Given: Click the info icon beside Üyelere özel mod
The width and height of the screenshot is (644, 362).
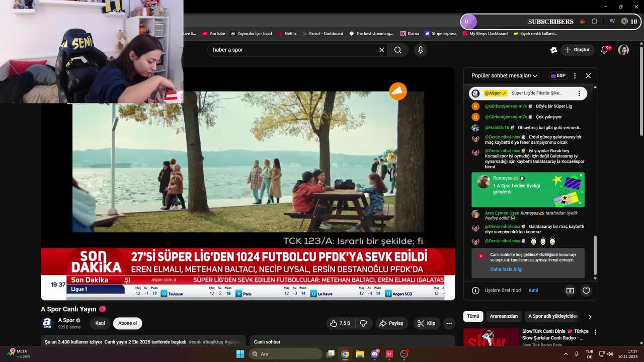Looking at the screenshot, I should [475, 291].
